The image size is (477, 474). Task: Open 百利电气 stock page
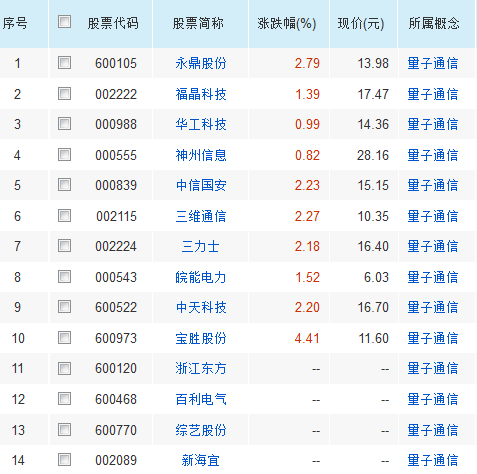(x=201, y=399)
